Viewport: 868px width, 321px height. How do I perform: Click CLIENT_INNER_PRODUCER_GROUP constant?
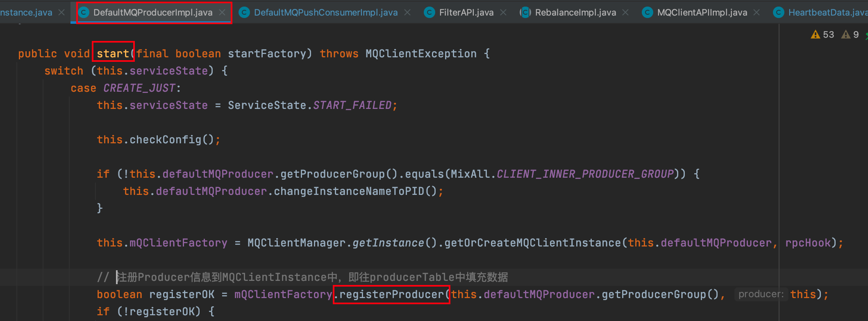click(x=585, y=174)
